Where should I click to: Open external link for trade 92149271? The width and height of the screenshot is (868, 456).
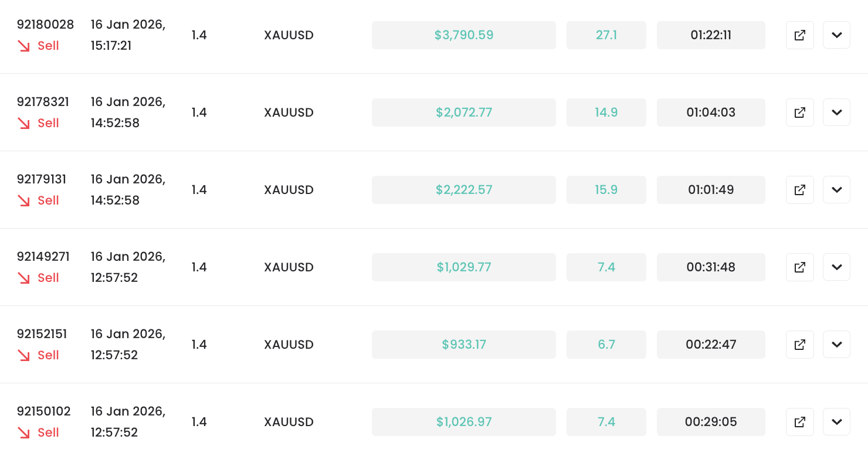click(x=799, y=267)
